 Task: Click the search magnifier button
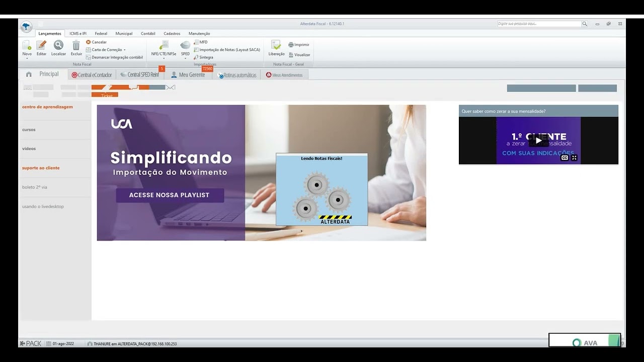point(585,24)
